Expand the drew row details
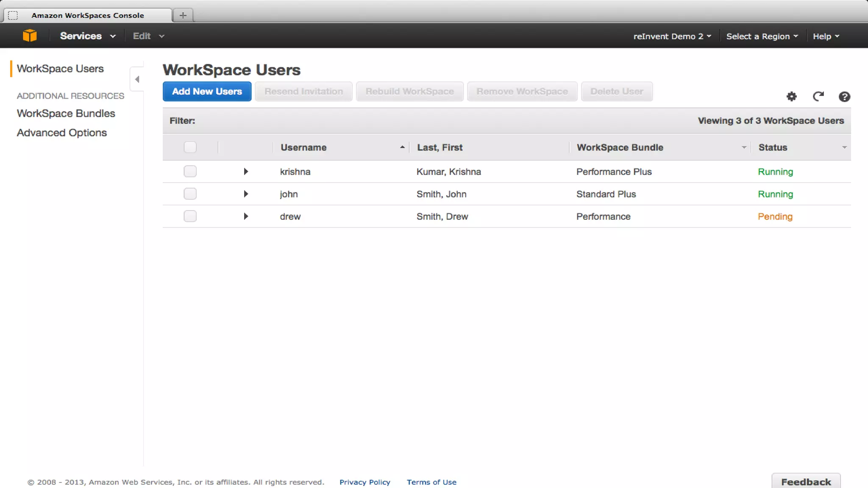Viewport: 868px width, 488px height. [x=246, y=216]
